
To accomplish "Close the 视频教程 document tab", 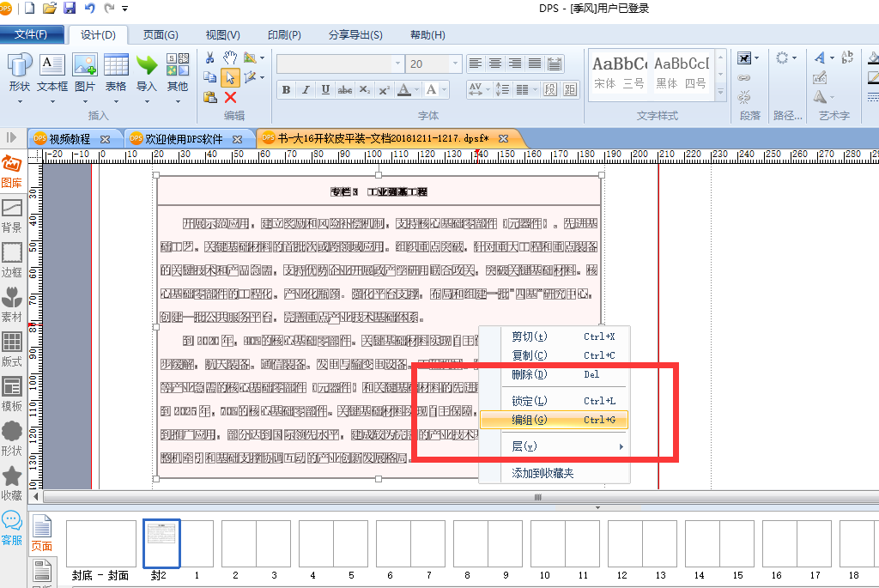I will pyautogui.click(x=105, y=139).
